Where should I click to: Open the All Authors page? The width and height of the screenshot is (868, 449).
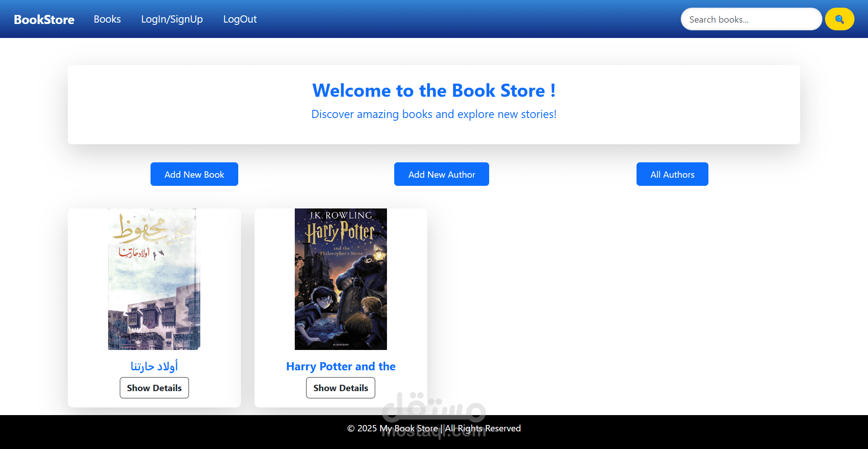pyautogui.click(x=672, y=174)
